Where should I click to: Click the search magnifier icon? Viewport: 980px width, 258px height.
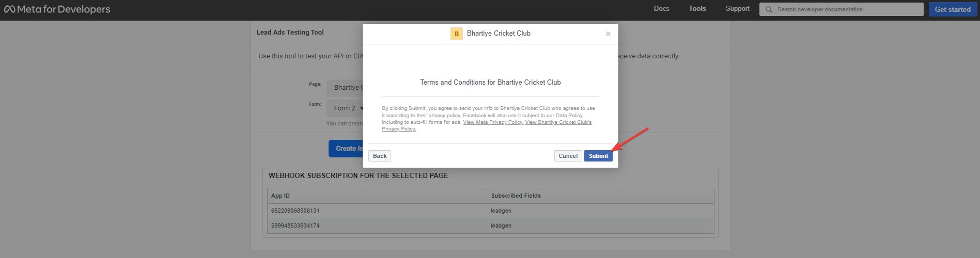769,9
